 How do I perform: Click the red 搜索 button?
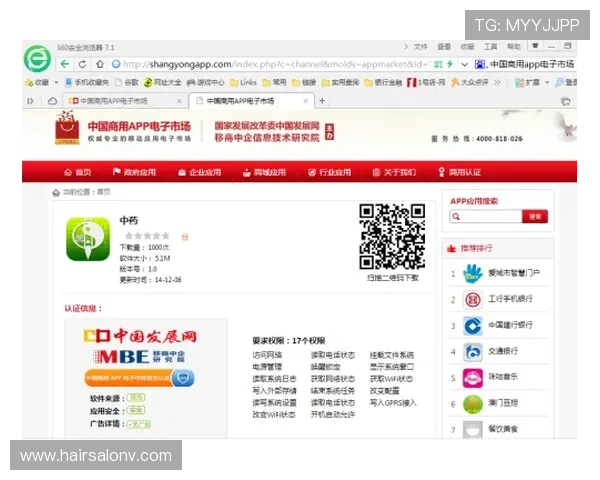click(x=535, y=217)
